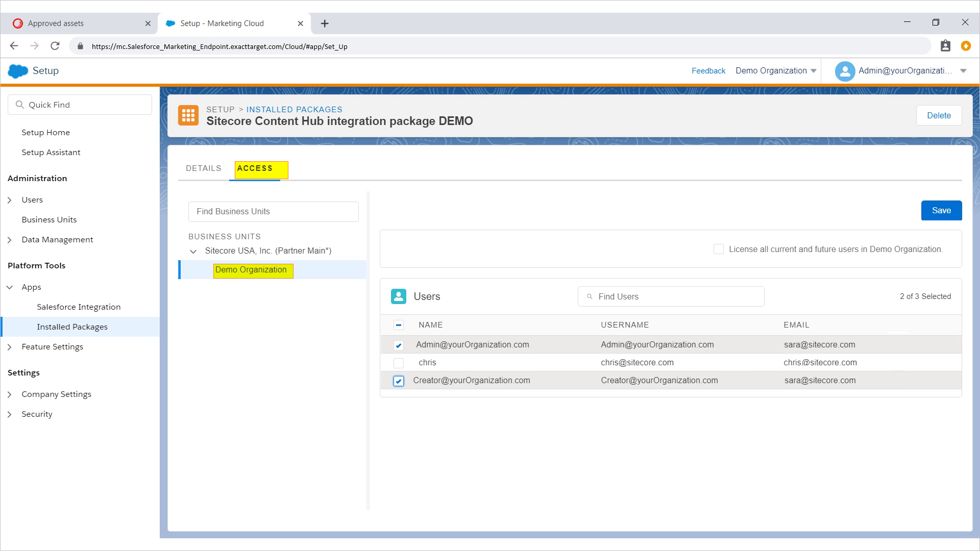Enable License all current and future users
The width and height of the screenshot is (980, 551).
[x=719, y=249]
